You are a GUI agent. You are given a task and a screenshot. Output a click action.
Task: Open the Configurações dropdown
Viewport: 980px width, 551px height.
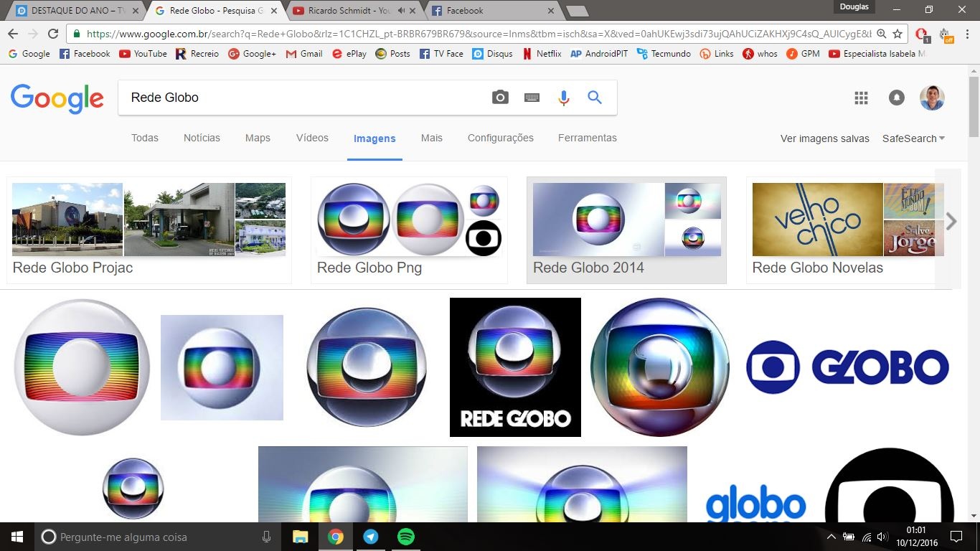pos(501,138)
